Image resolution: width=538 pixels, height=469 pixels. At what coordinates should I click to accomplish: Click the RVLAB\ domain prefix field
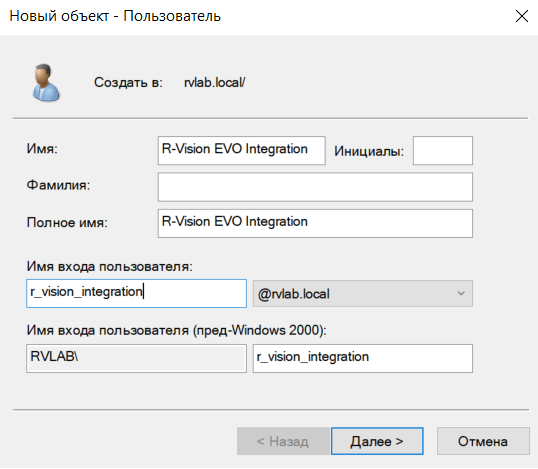[x=136, y=359]
